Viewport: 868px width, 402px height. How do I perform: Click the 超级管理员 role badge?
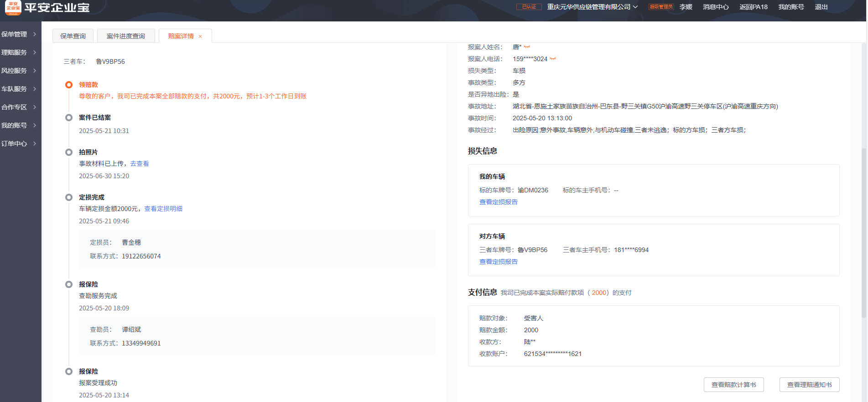[661, 7]
